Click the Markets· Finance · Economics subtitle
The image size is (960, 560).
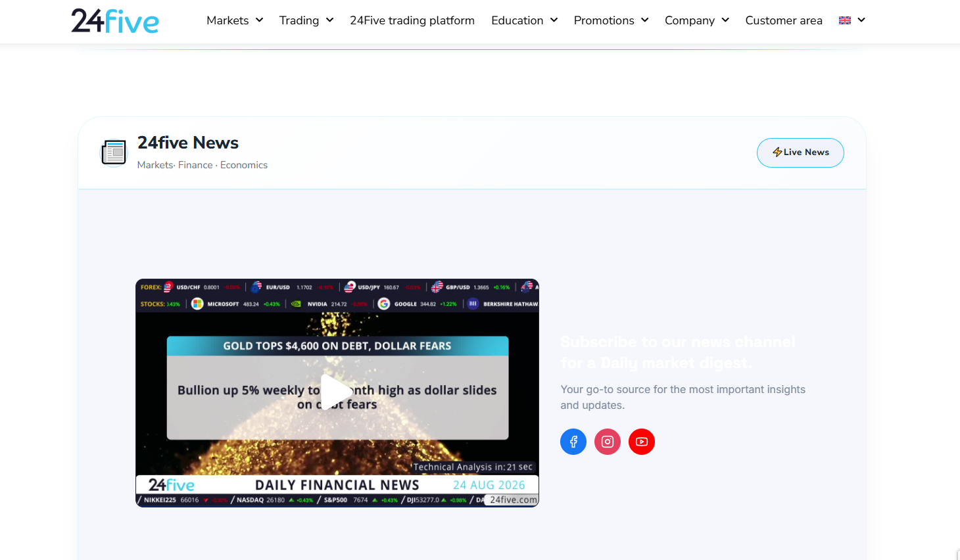[x=203, y=165]
